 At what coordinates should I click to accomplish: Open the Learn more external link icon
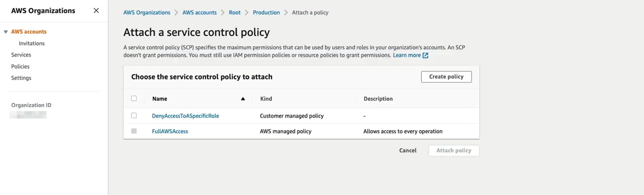[425, 55]
